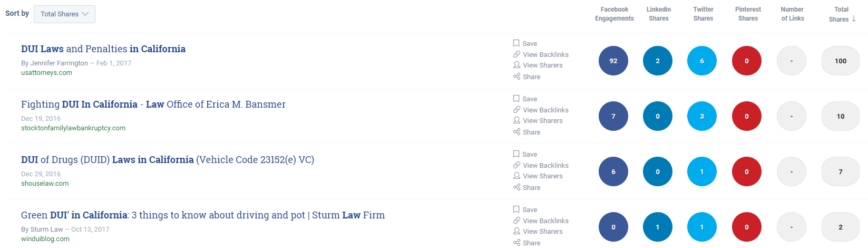The width and height of the screenshot is (868, 248).
Task: Share the Erica M. Bansmer article
Action: click(x=526, y=132)
